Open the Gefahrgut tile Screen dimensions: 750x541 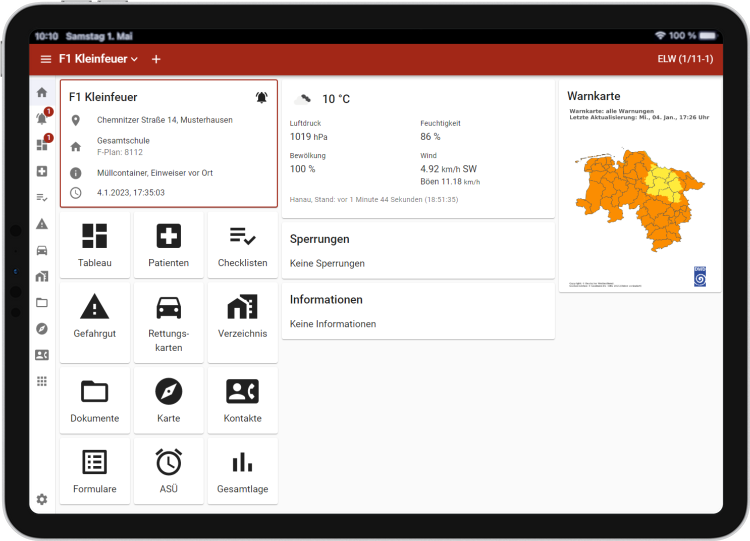point(95,322)
